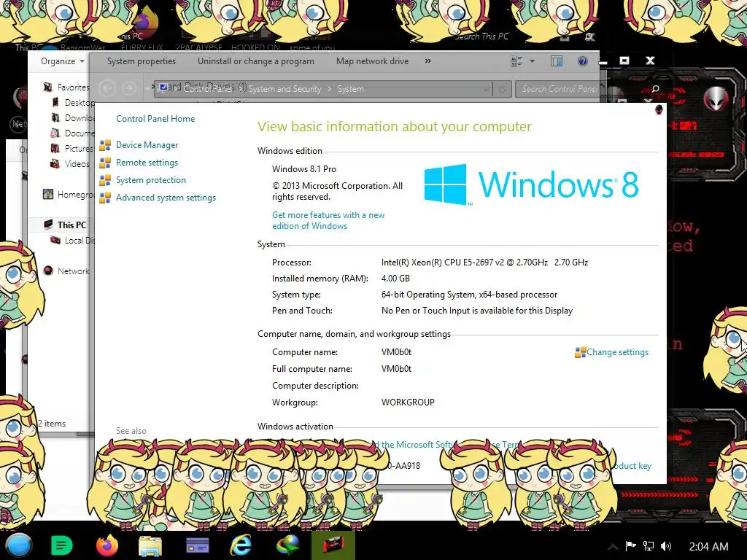Open Control Panel Home link
The image size is (747, 560).
tap(155, 119)
